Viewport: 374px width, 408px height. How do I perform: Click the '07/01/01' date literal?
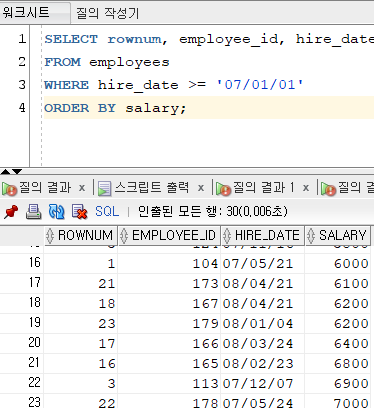260,85
